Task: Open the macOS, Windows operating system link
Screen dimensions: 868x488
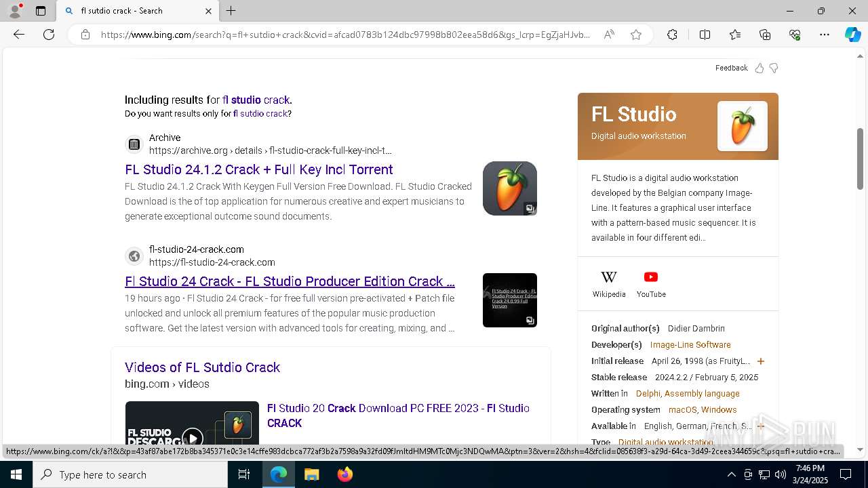Action: coord(703,410)
